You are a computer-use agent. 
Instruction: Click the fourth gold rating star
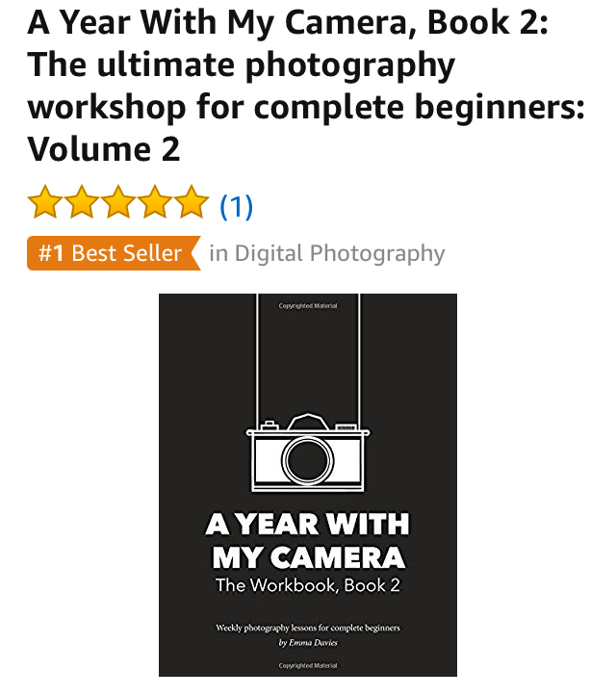coord(155,202)
